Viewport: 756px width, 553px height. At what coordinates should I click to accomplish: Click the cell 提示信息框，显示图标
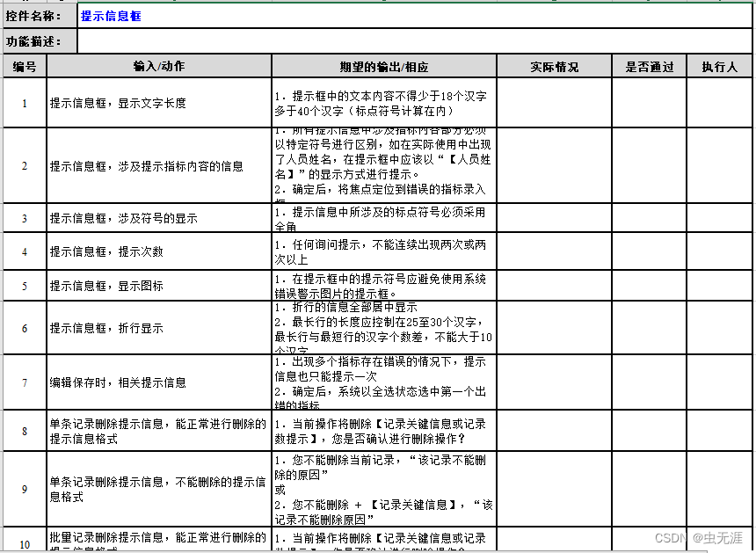click(x=159, y=286)
